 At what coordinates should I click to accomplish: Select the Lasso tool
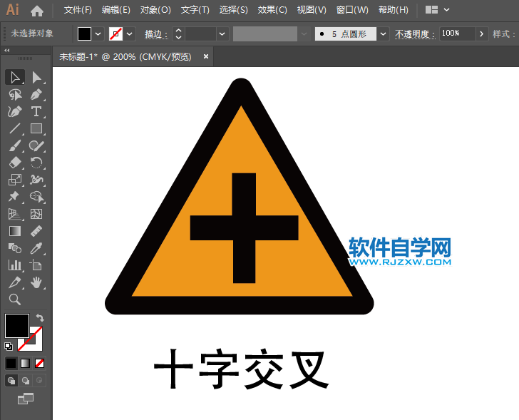click(15, 95)
